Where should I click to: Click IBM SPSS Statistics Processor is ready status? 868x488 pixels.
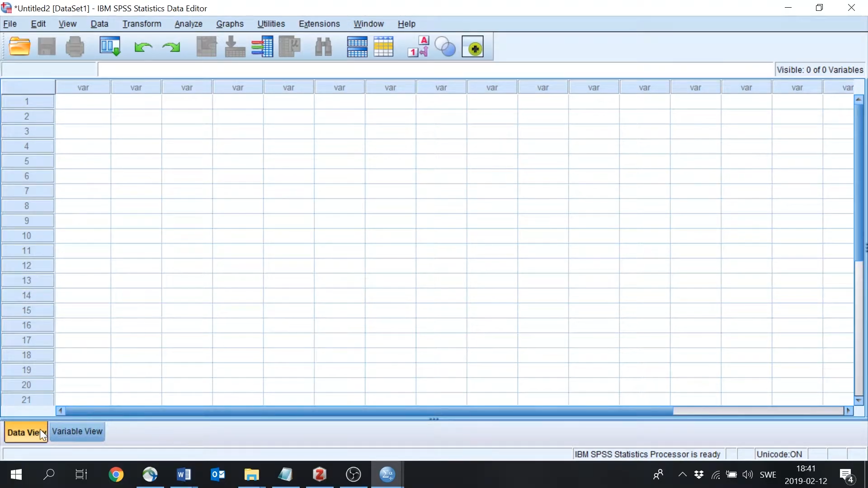pyautogui.click(x=647, y=454)
